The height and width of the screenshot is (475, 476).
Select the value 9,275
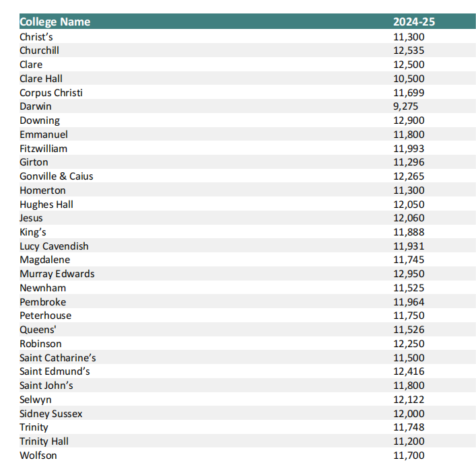[405, 106]
